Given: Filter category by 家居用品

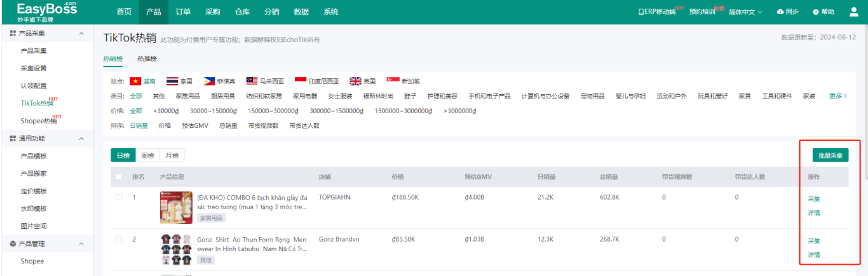Looking at the screenshot, I should (188, 96).
